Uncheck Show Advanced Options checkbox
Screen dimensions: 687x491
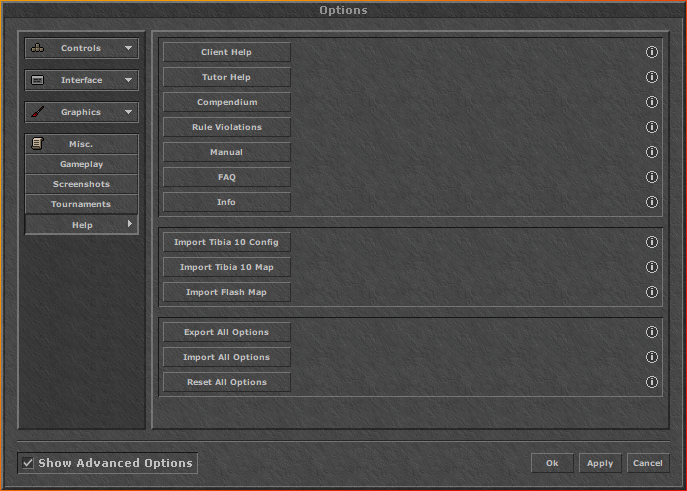(28, 463)
